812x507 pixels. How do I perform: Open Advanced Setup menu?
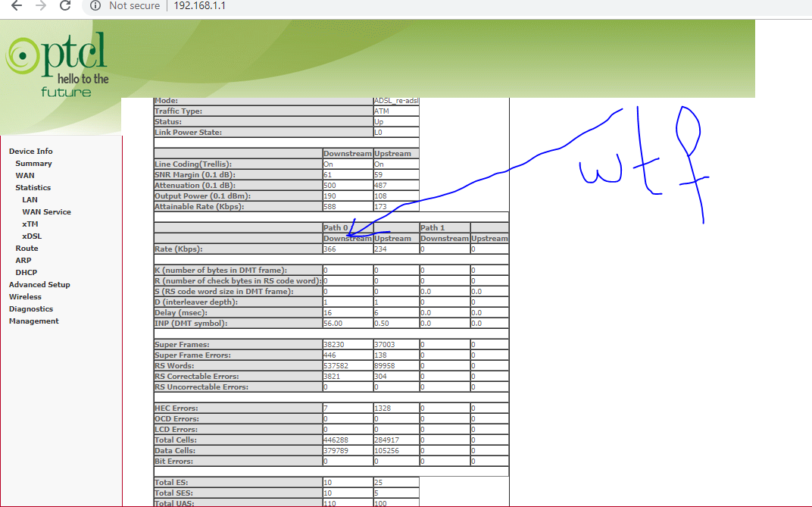point(39,285)
